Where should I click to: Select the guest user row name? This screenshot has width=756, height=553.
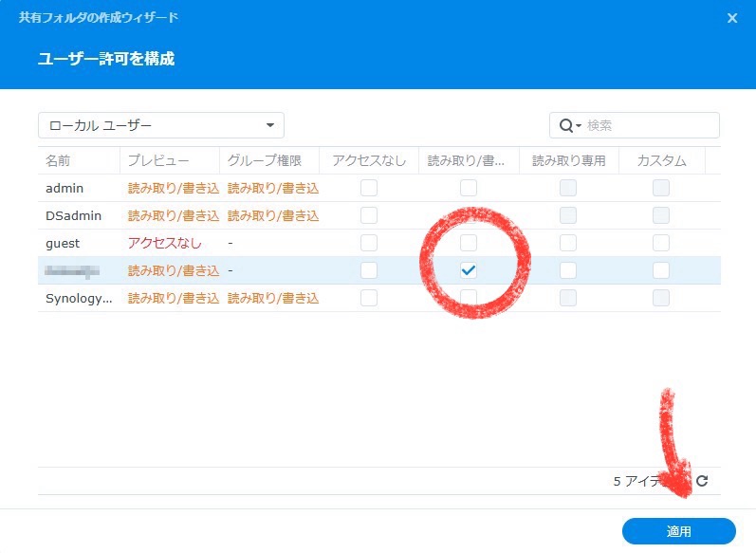tap(63, 243)
